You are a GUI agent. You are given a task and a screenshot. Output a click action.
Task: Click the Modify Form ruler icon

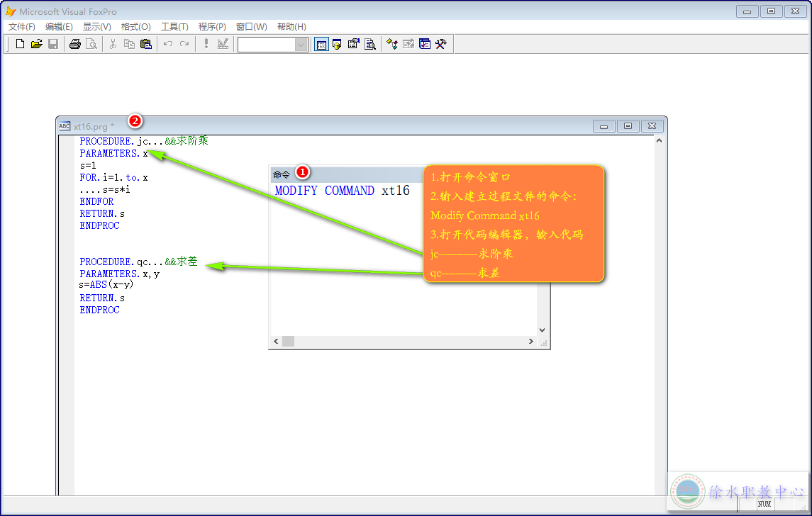pyautogui.click(x=223, y=44)
